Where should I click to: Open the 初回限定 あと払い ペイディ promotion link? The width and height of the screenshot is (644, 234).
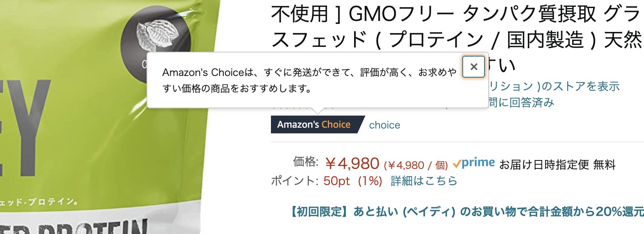tap(467, 211)
